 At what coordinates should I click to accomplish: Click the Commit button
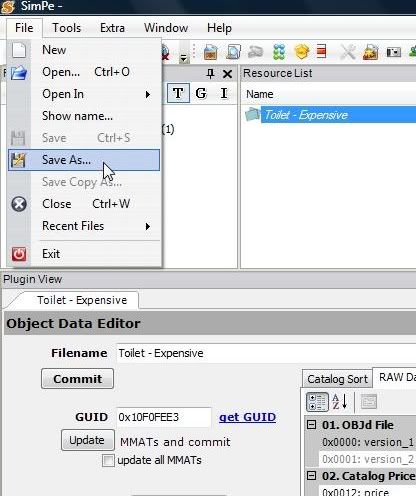tap(77, 379)
